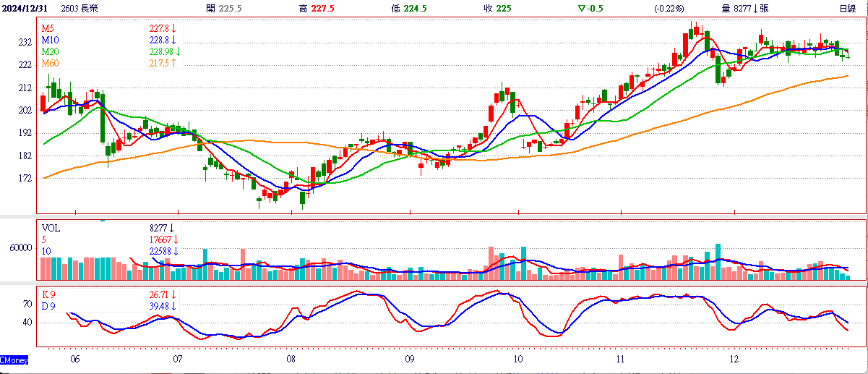
Task: Click the low price 低 224.5
Action: tap(410, 9)
